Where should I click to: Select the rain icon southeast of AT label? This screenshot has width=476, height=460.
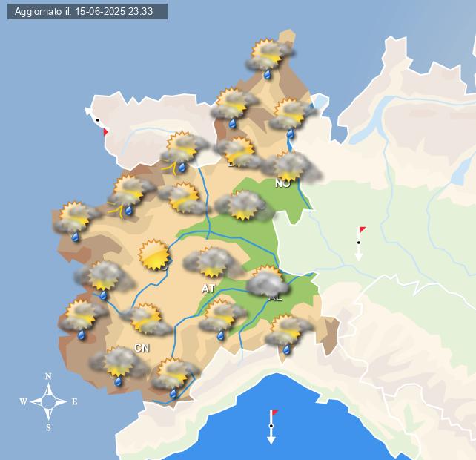pos(223,319)
